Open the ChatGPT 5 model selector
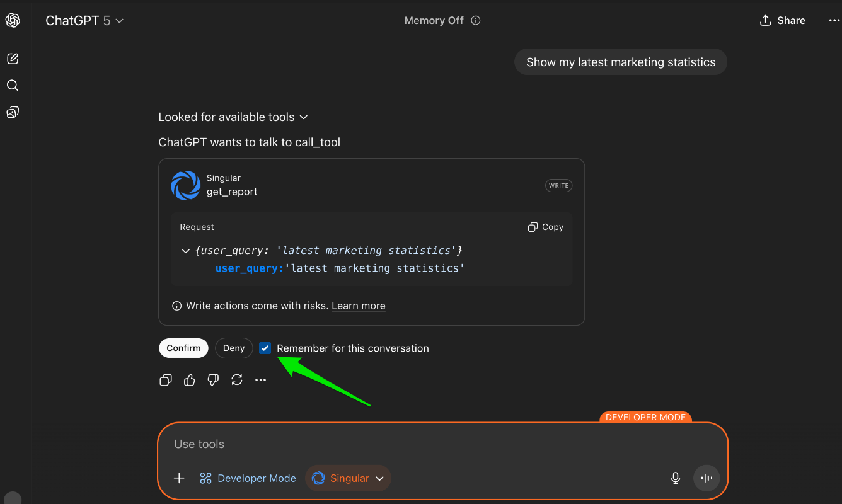842x504 pixels. click(x=84, y=20)
